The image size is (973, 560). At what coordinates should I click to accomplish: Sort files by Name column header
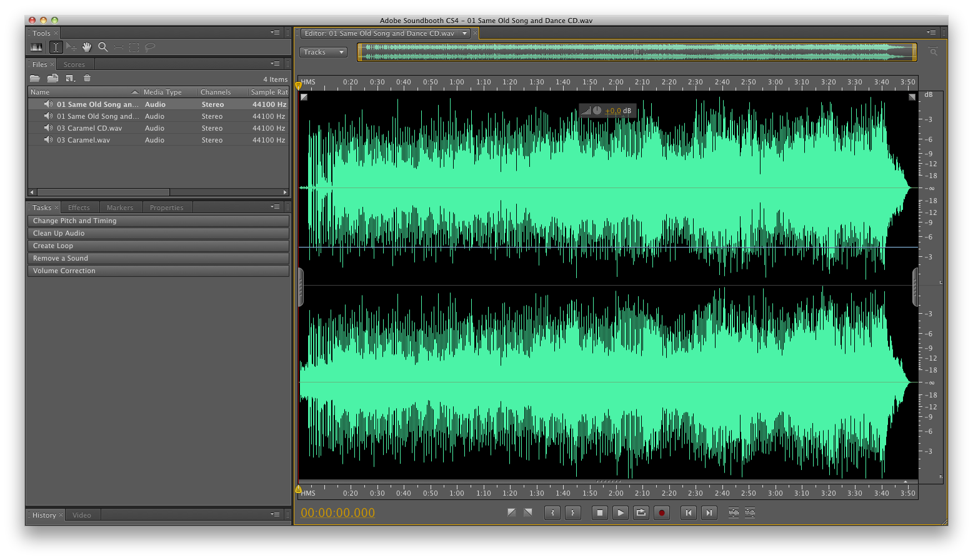pyautogui.click(x=84, y=92)
